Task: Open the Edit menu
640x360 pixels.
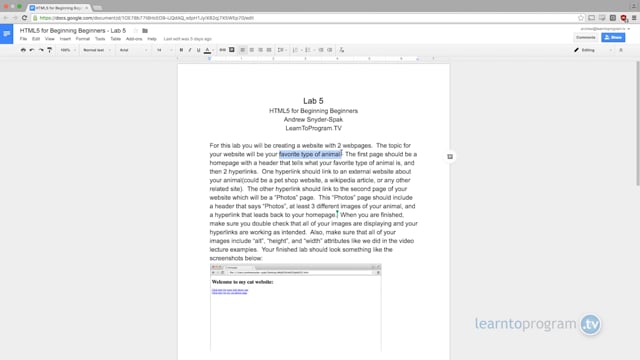Action: coord(36,39)
